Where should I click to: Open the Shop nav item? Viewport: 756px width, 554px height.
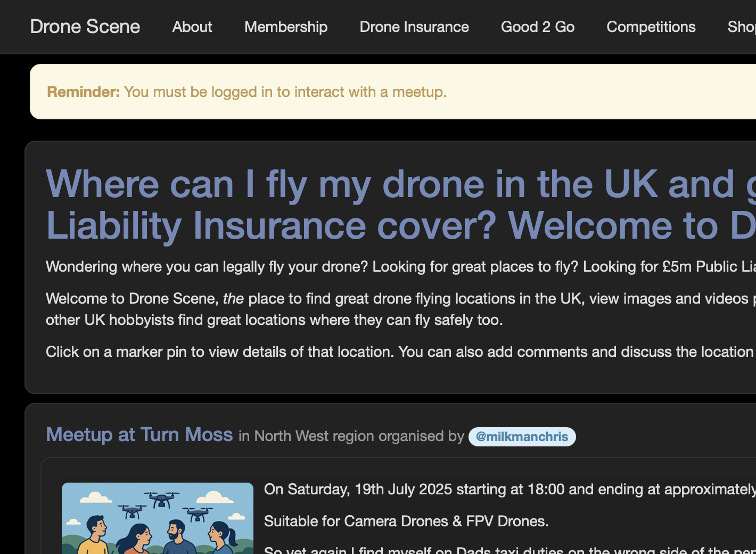pyautogui.click(x=741, y=27)
